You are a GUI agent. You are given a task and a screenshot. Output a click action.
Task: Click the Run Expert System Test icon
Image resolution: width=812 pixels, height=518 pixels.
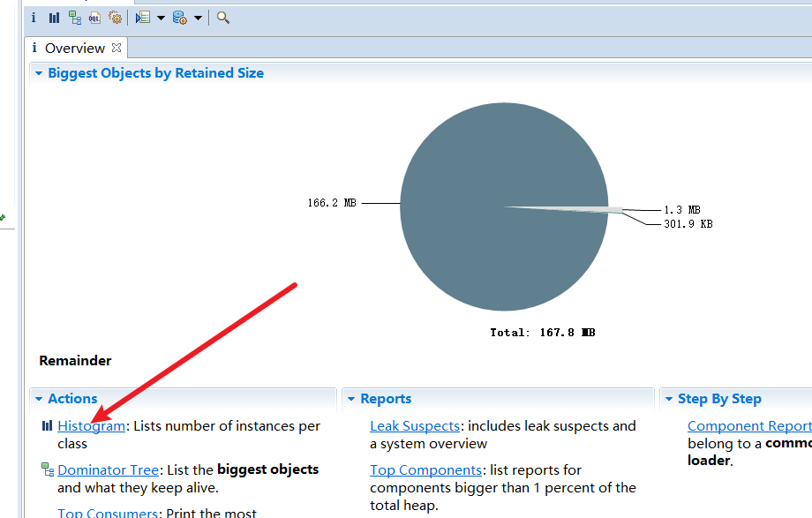tap(143, 17)
